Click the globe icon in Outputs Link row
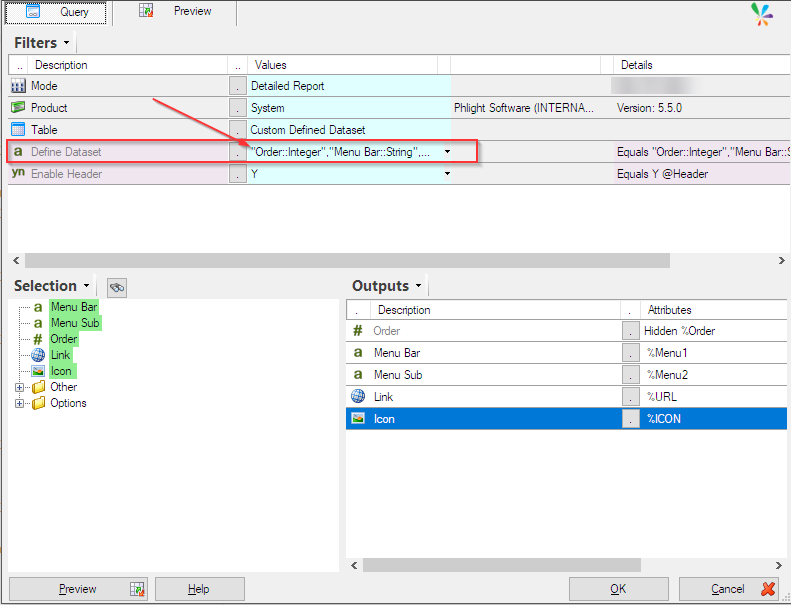 358,397
